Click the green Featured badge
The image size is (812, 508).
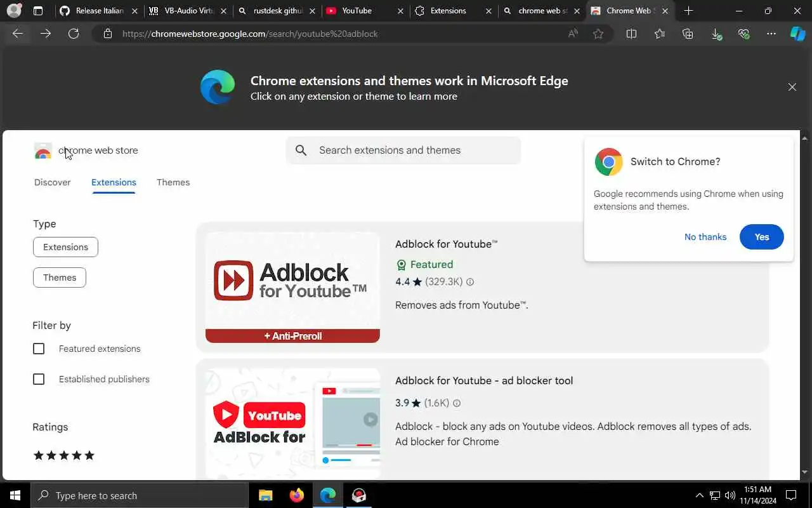[424, 265]
